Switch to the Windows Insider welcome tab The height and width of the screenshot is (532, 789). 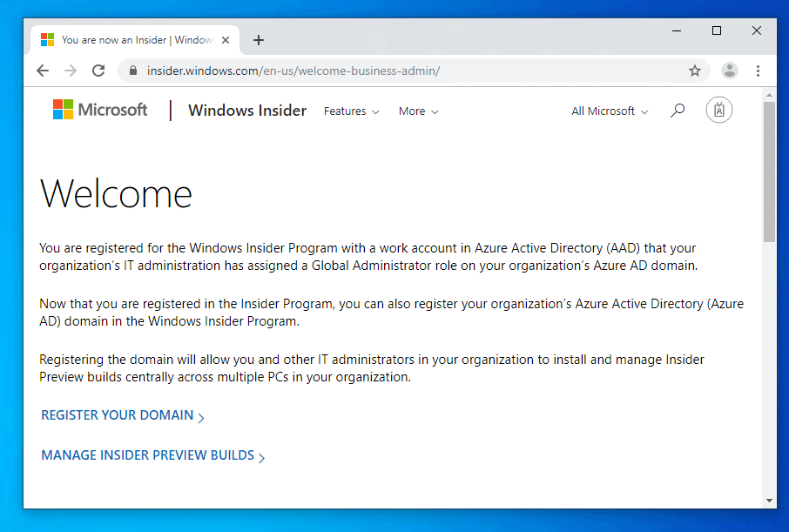pyautogui.click(x=131, y=39)
